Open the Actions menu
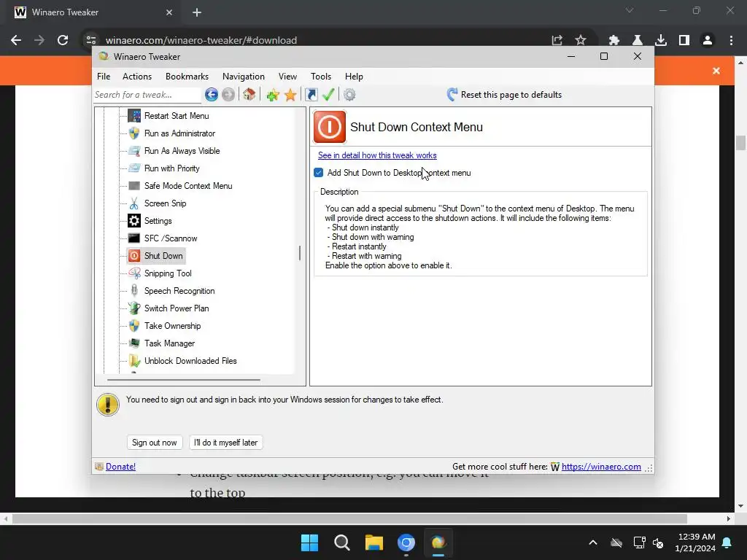 137,77
